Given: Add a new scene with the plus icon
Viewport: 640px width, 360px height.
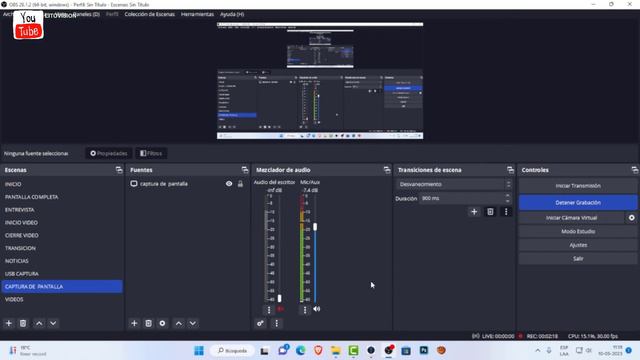Looking at the screenshot, I should (x=9, y=323).
